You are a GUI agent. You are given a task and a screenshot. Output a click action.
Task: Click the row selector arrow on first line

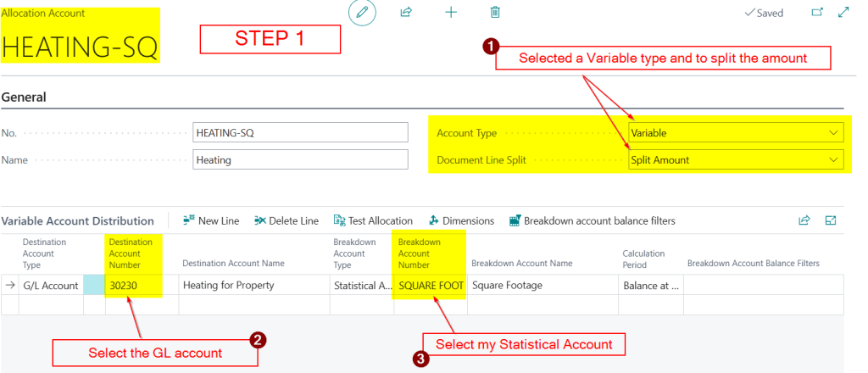click(10, 285)
